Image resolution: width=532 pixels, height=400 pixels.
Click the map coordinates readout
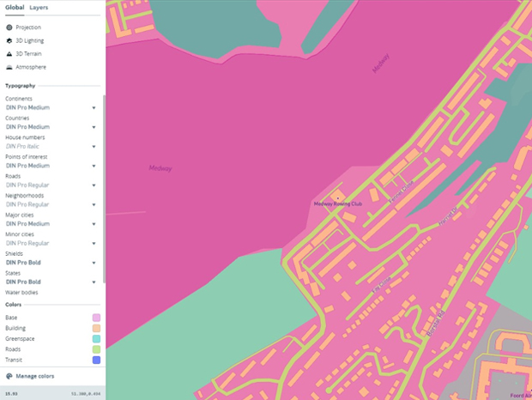(x=86, y=394)
